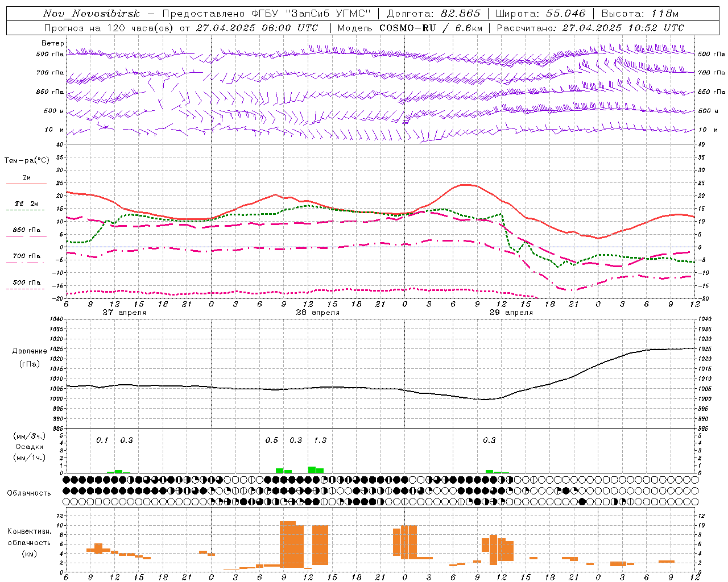The height and width of the screenshot is (582, 728).
Task: Click the (гПа) unit under Давление
Action: [x=28, y=364]
